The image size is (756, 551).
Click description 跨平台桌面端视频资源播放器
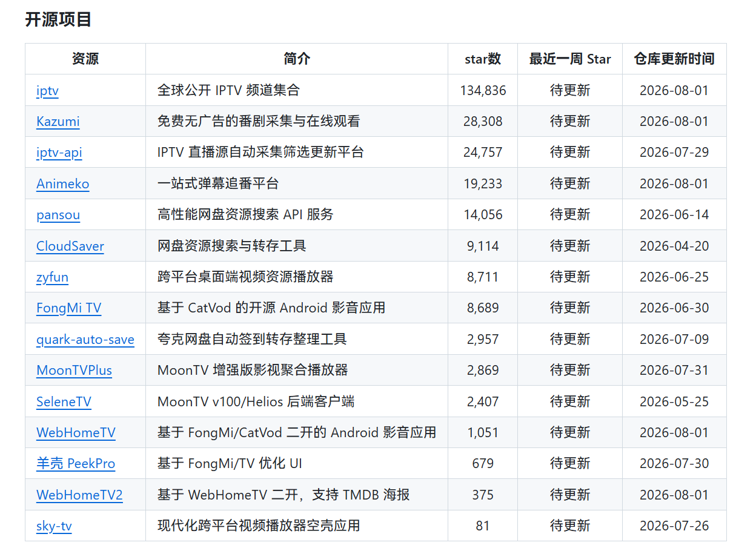(245, 277)
